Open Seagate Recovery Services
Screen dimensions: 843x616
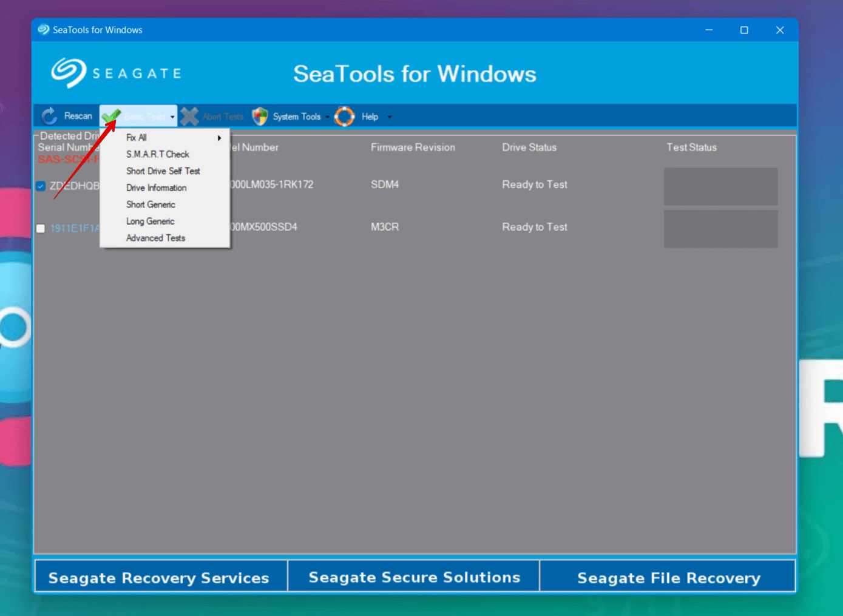pyautogui.click(x=160, y=576)
